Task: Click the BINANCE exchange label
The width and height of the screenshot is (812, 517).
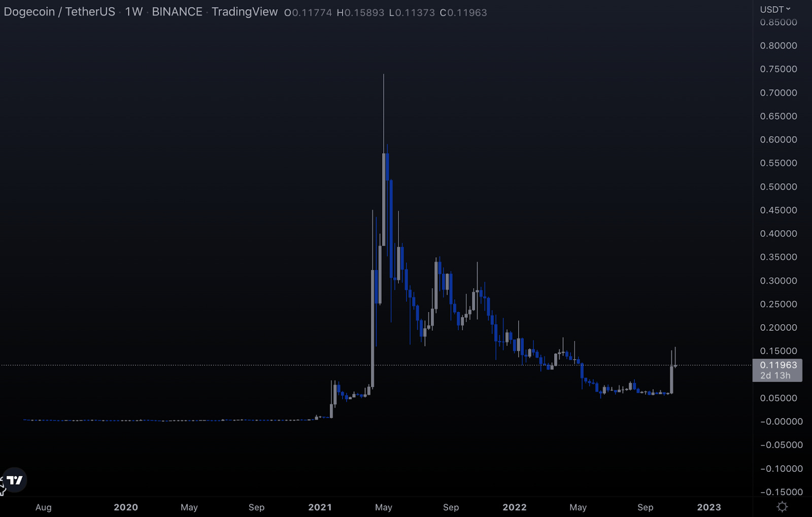Action: click(177, 12)
